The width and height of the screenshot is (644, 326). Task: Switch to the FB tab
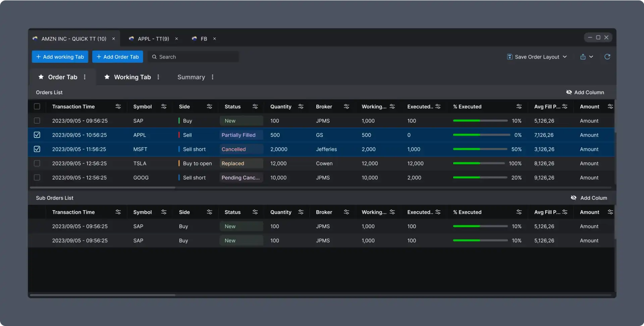point(204,39)
